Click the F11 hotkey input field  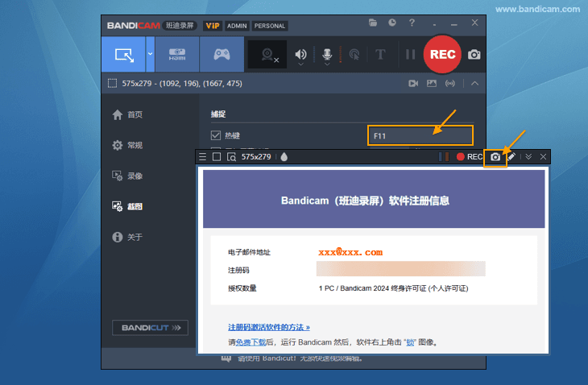[x=420, y=135]
